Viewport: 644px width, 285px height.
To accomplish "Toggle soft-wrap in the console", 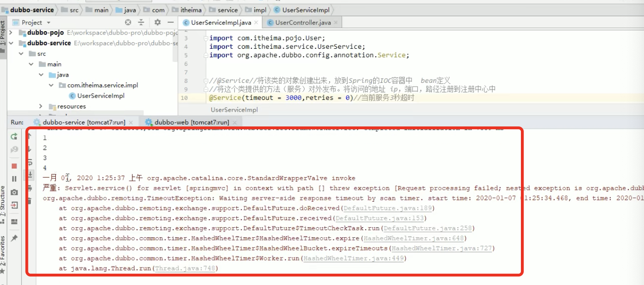I will [29, 162].
